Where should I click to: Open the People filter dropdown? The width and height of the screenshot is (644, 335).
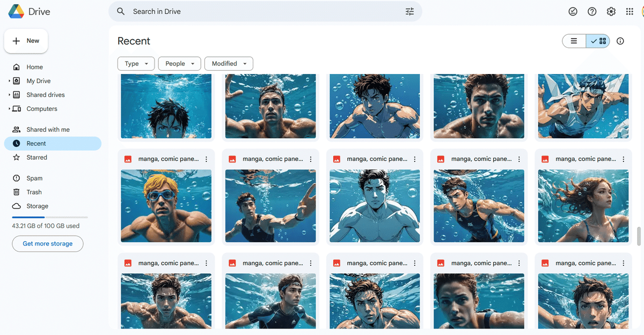tap(179, 64)
